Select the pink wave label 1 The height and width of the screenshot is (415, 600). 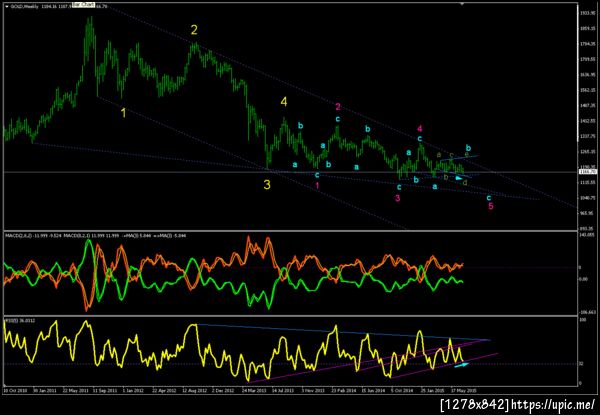coord(317,186)
